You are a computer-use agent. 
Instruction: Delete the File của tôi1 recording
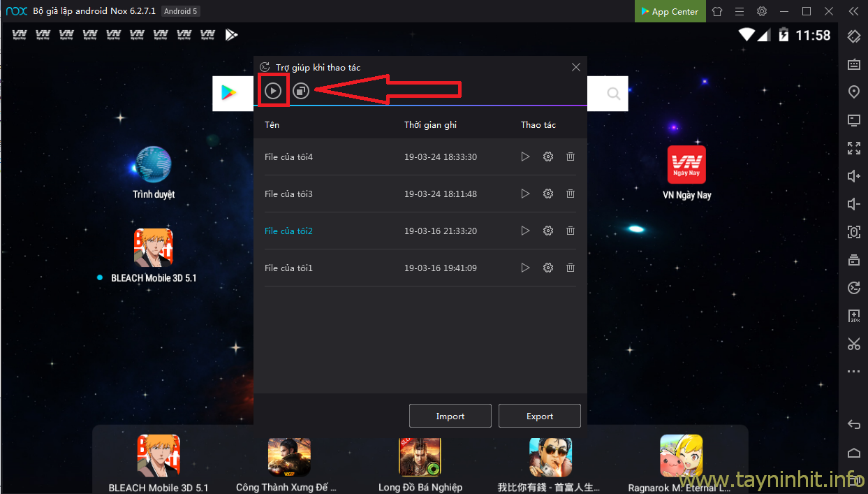[x=571, y=268]
